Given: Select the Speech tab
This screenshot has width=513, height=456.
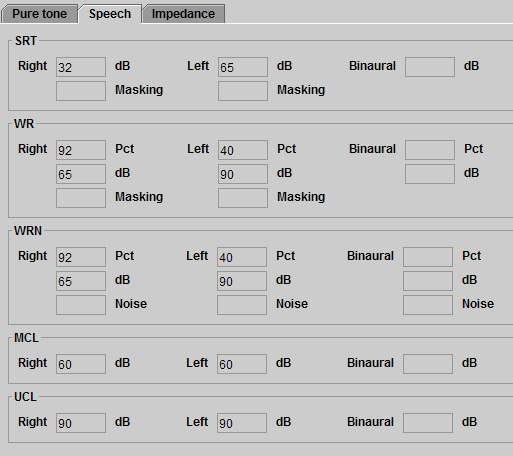Looking at the screenshot, I should [x=110, y=14].
